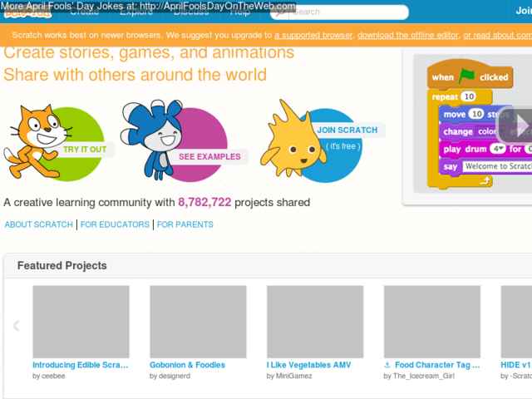Open SEE EXAMPLES
Screen dimensions: 532x399
tap(209, 156)
